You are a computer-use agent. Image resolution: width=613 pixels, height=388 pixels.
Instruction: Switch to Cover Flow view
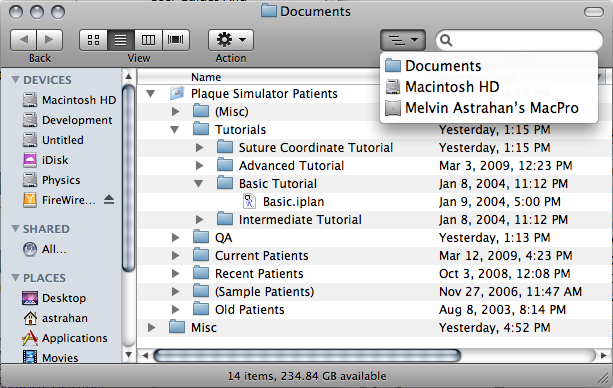coord(176,40)
